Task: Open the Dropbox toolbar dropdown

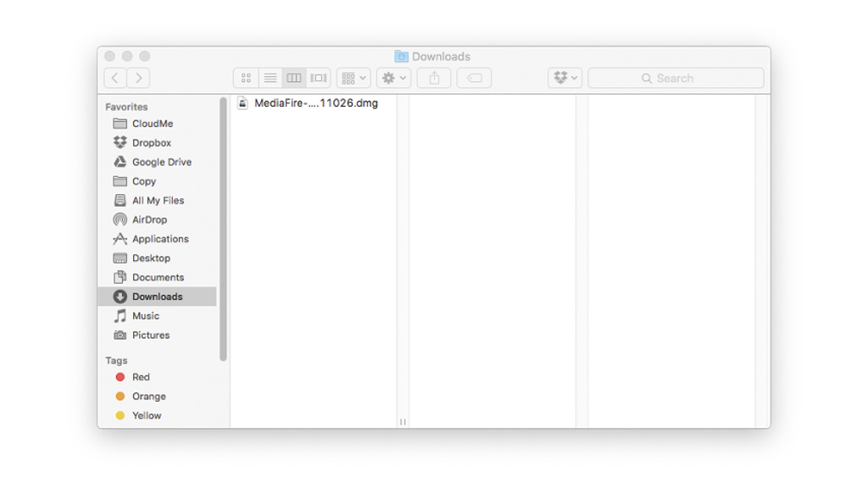Action: [x=565, y=78]
